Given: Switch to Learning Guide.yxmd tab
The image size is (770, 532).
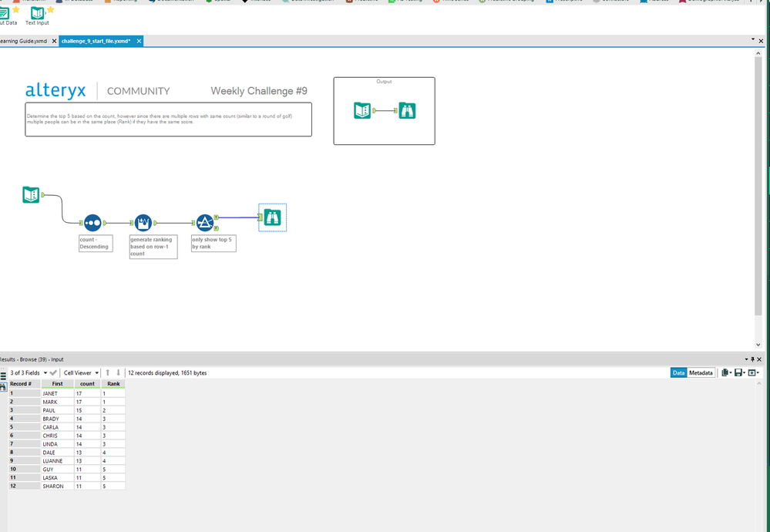Looking at the screenshot, I should (x=24, y=42).
